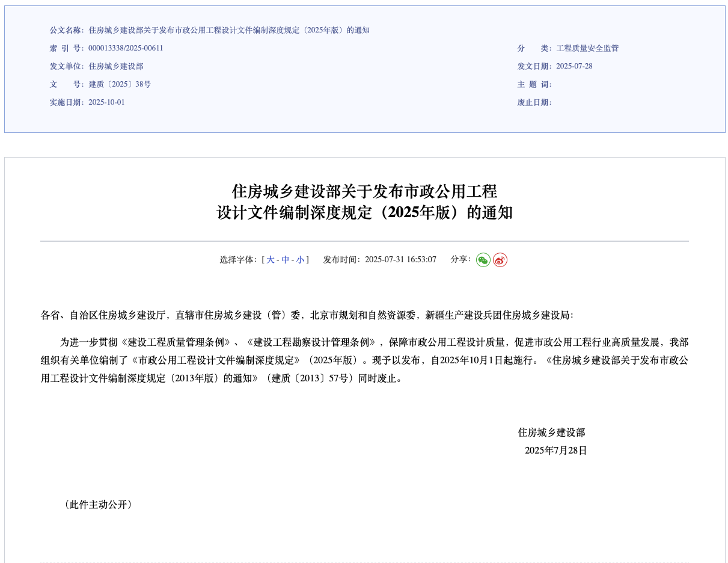Select the 分享 sharing label

coord(459,259)
